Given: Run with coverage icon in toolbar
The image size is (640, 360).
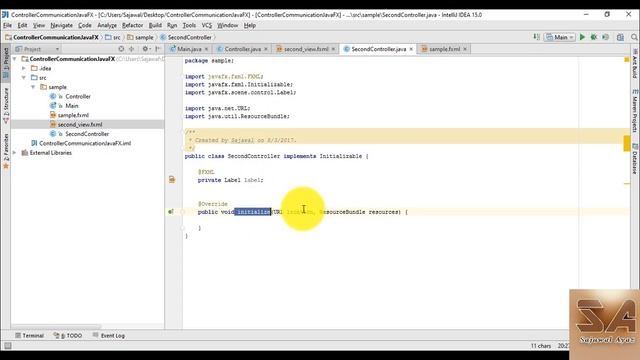Looking at the screenshot, I should point(606,37).
